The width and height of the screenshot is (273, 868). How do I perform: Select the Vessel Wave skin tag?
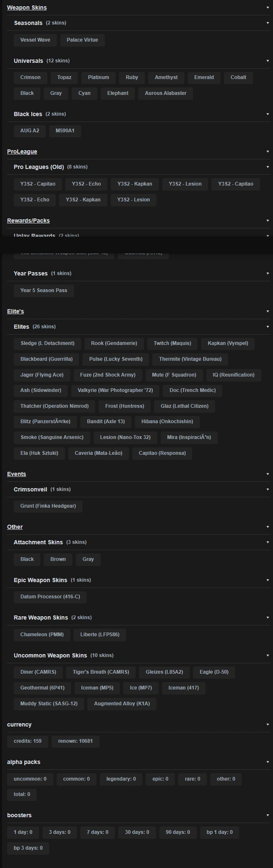35,40
